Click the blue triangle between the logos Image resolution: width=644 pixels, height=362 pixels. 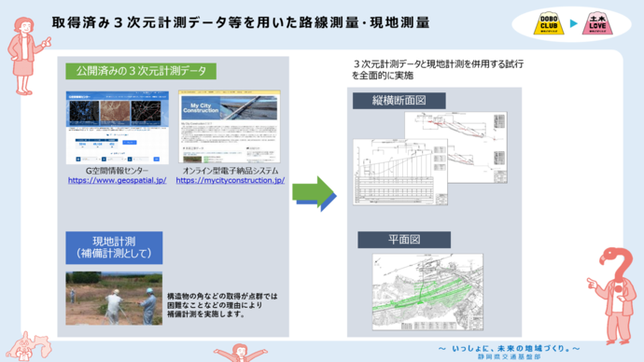tap(574, 23)
